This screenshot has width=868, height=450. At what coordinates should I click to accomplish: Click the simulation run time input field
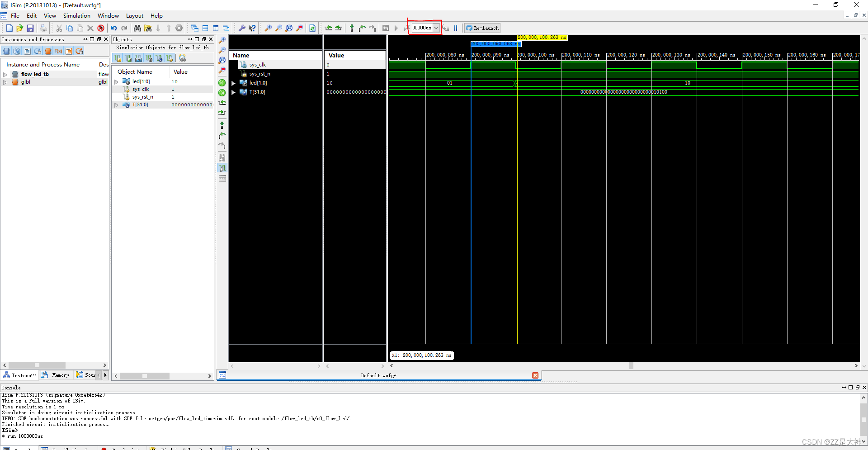(422, 28)
